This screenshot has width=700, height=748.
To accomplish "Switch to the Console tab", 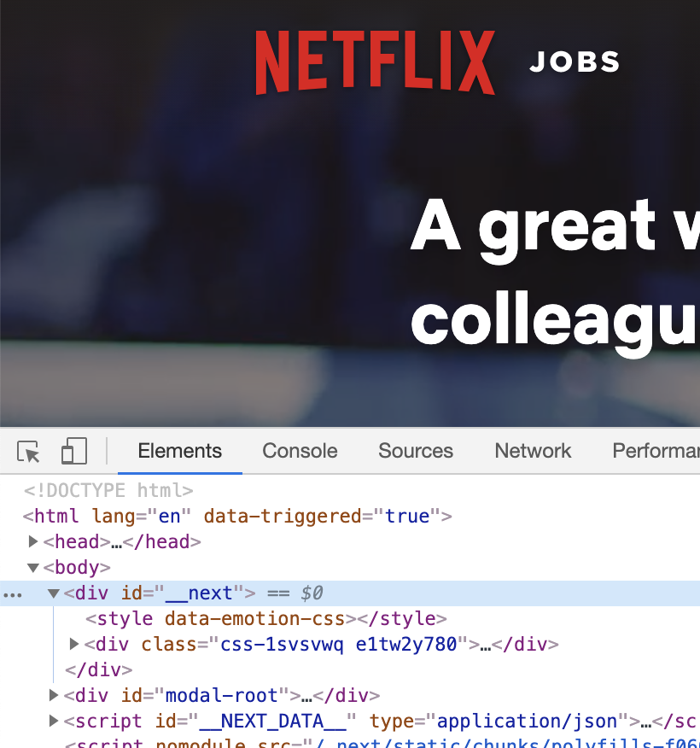I will pyautogui.click(x=300, y=452).
